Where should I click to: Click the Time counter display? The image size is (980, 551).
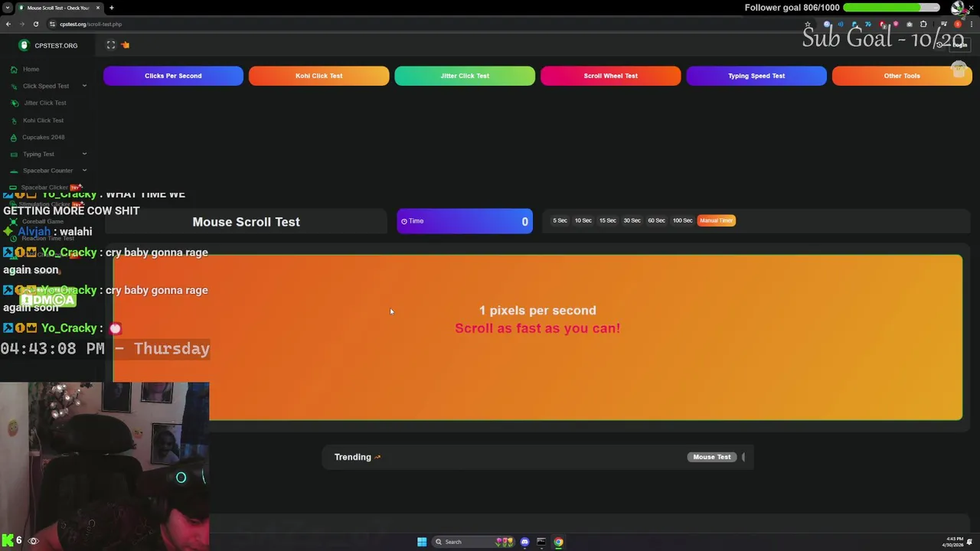465,221
